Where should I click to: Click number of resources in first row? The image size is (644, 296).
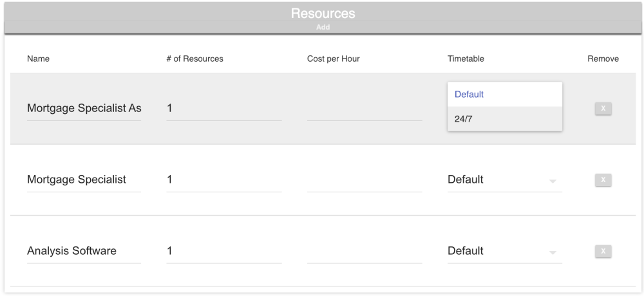point(223,109)
